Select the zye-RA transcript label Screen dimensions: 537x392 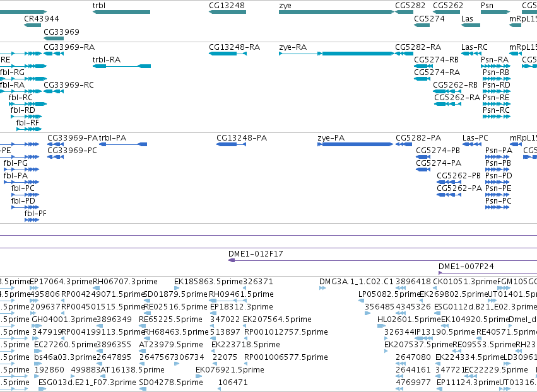coord(293,47)
